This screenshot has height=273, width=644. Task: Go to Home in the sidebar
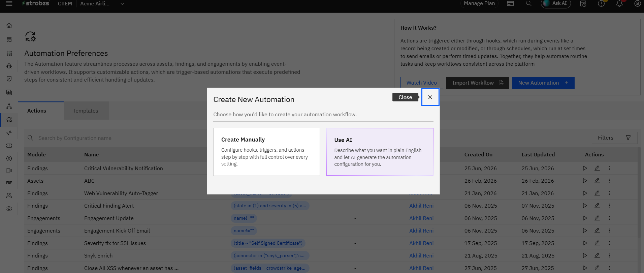[x=9, y=26]
